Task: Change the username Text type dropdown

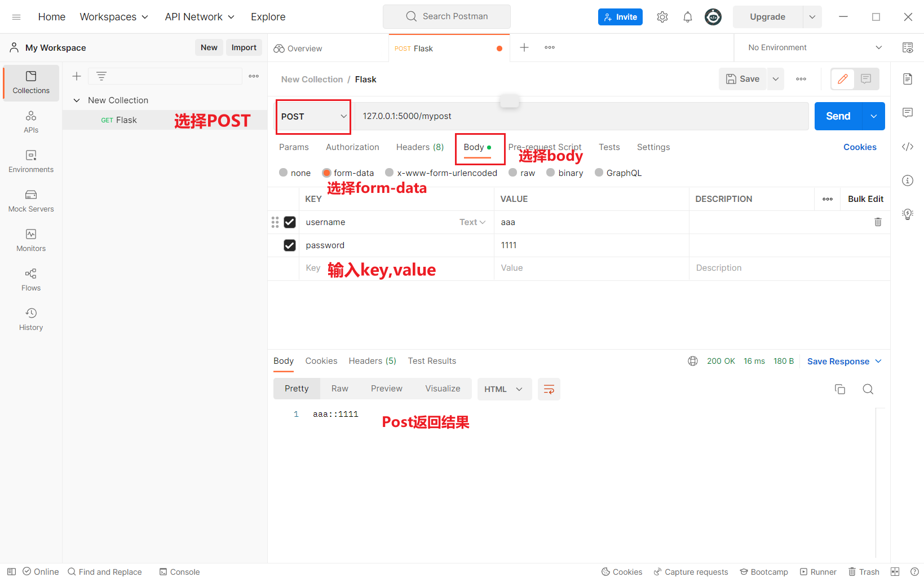Action: pyautogui.click(x=472, y=222)
